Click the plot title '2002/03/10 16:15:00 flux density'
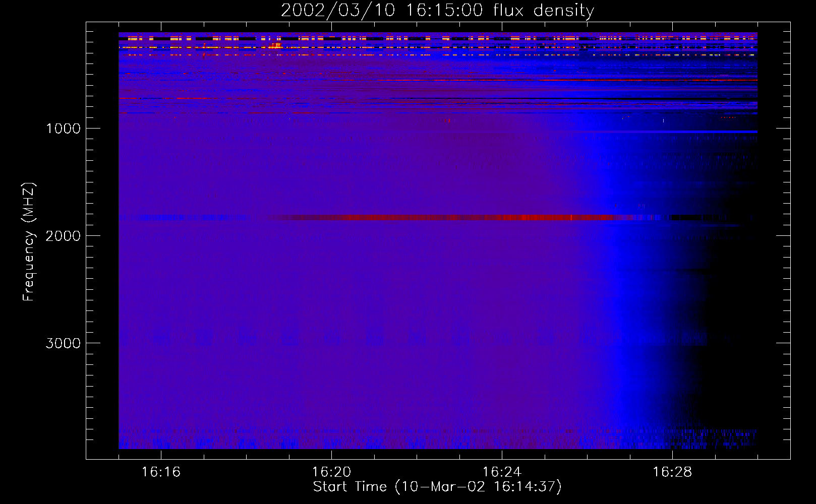The height and width of the screenshot is (504, 816). (437, 11)
